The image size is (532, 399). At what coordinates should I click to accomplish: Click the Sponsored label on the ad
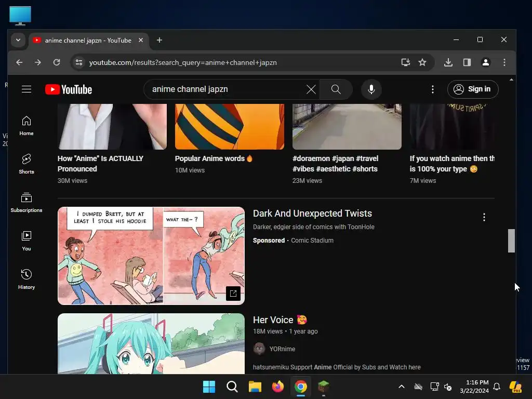click(x=269, y=240)
